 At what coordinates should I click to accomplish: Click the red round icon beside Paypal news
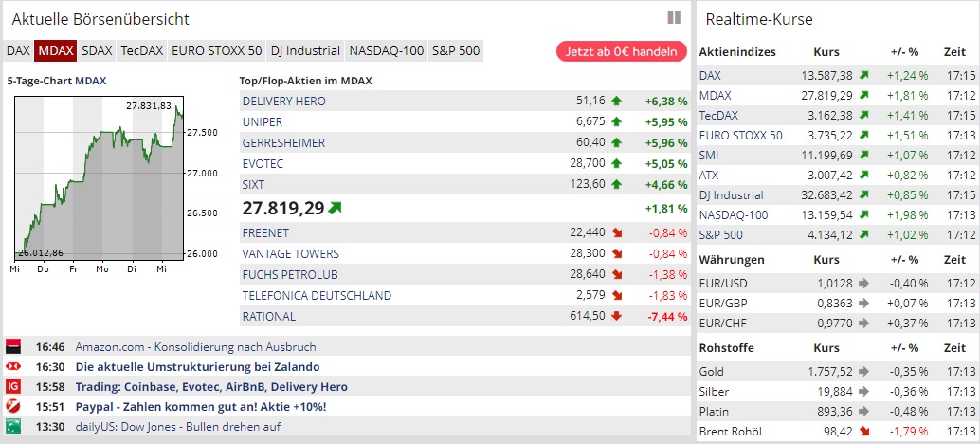[13, 407]
